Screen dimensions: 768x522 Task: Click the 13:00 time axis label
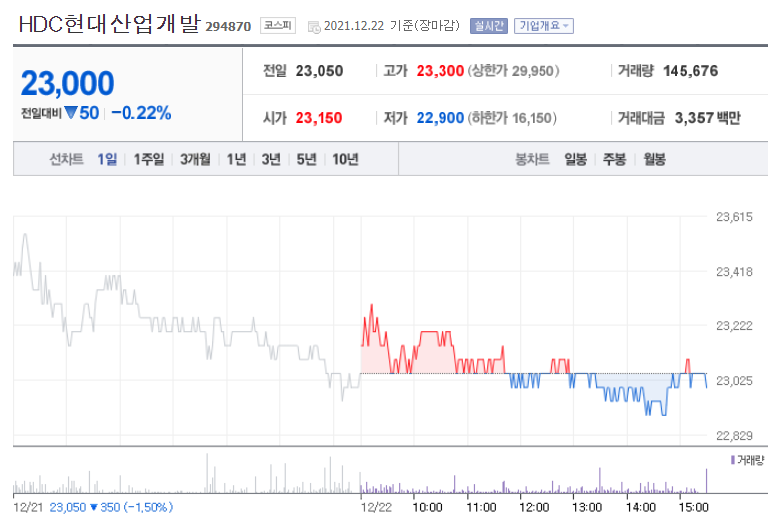pos(587,507)
